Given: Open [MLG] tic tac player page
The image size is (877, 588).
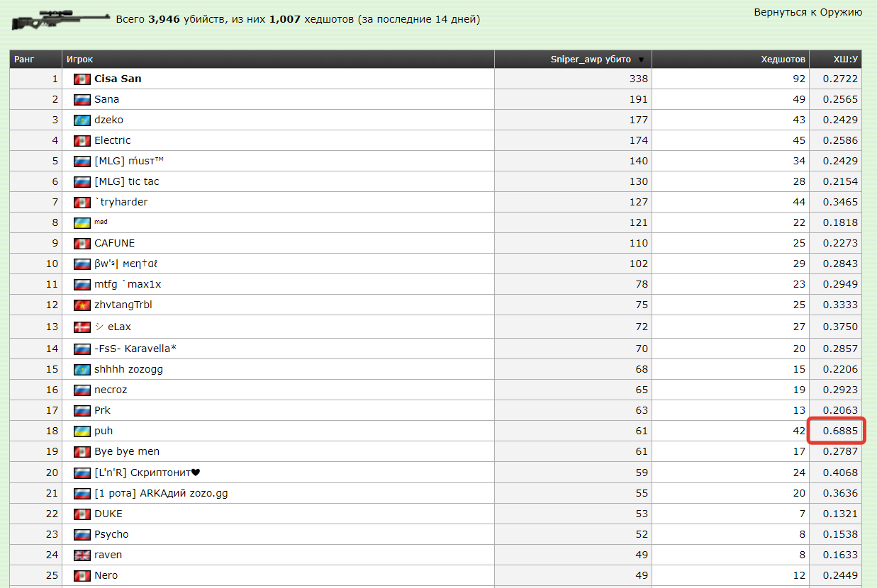Looking at the screenshot, I should pos(126,181).
